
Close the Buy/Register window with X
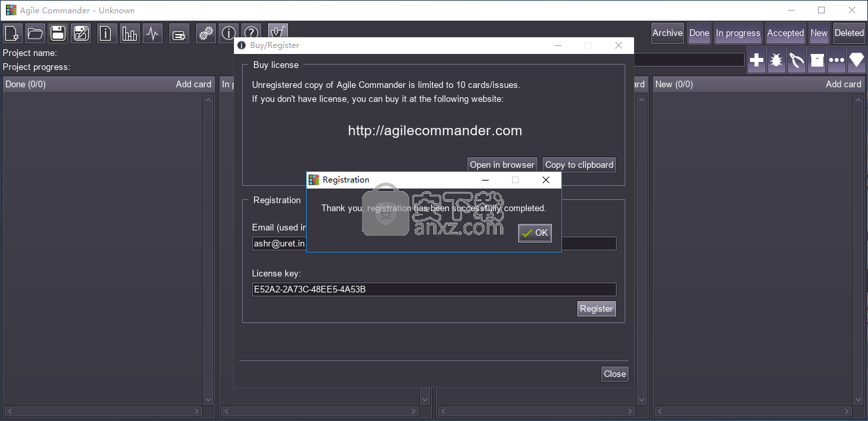point(619,45)
